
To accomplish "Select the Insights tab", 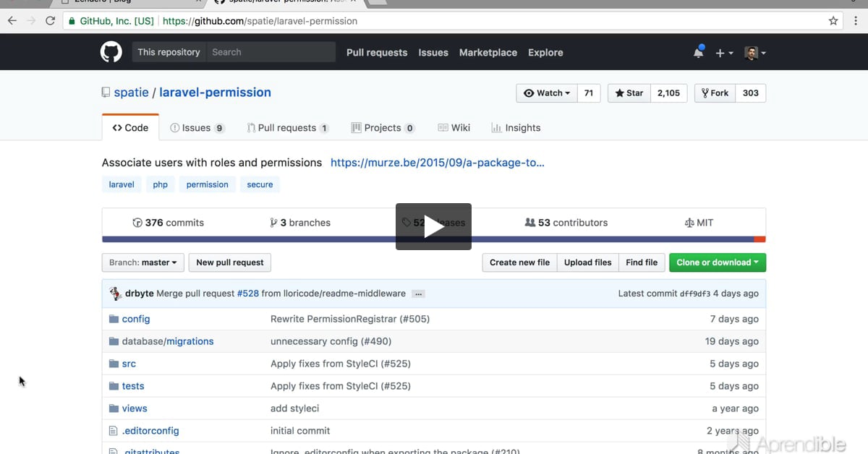I will (516, 128).
